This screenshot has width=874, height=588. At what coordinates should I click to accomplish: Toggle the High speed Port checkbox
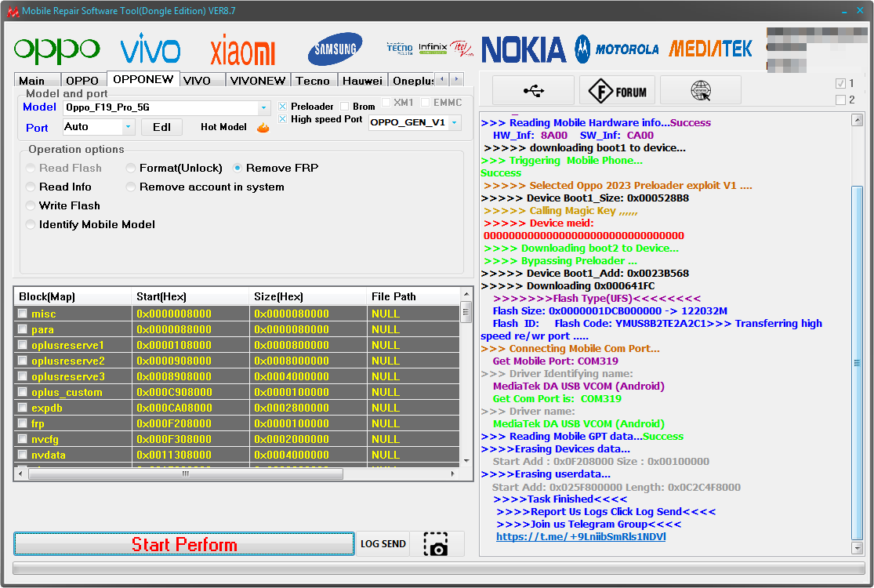(x=283, y=118)
